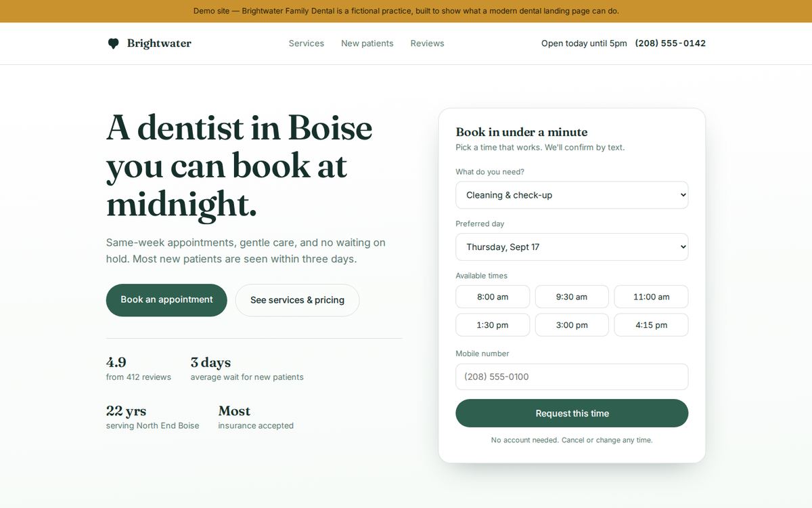
Task: Focus the Mobile number input field
Action: tap(572, 377)
